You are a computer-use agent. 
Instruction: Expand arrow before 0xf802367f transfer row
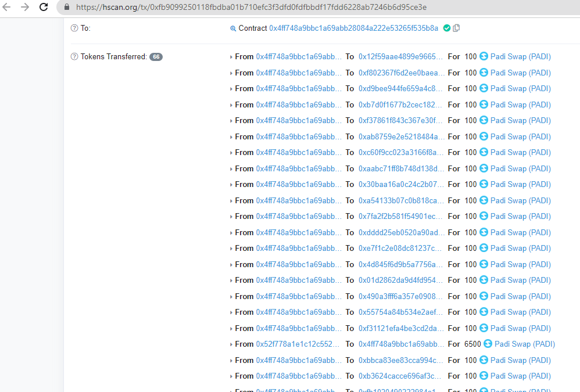[231, 73]
